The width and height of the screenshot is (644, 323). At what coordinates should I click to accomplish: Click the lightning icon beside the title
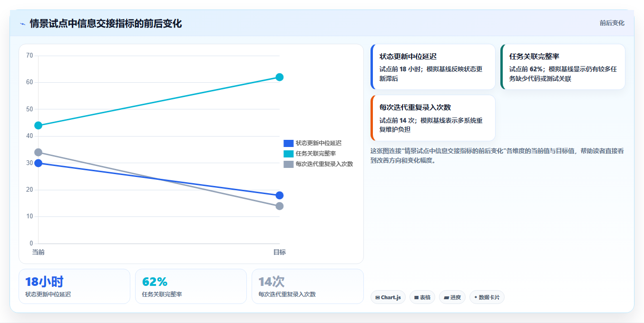tap(22, 24)
